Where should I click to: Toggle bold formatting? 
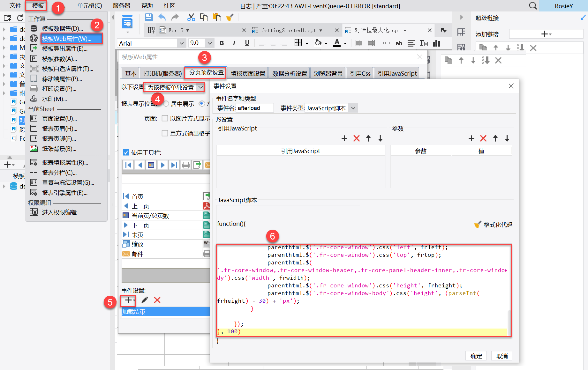[x=221, y=43]
